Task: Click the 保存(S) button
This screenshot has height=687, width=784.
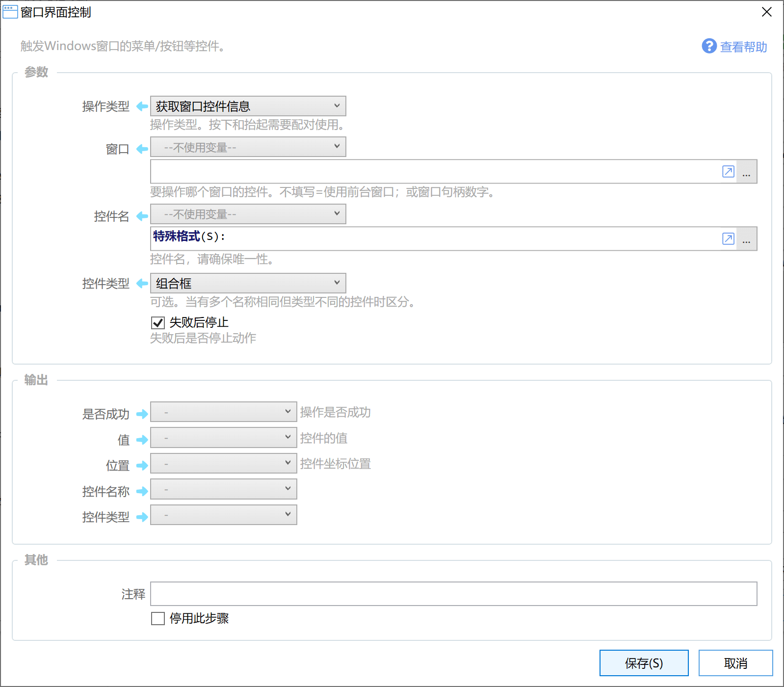Action: (x=644, y=663)
